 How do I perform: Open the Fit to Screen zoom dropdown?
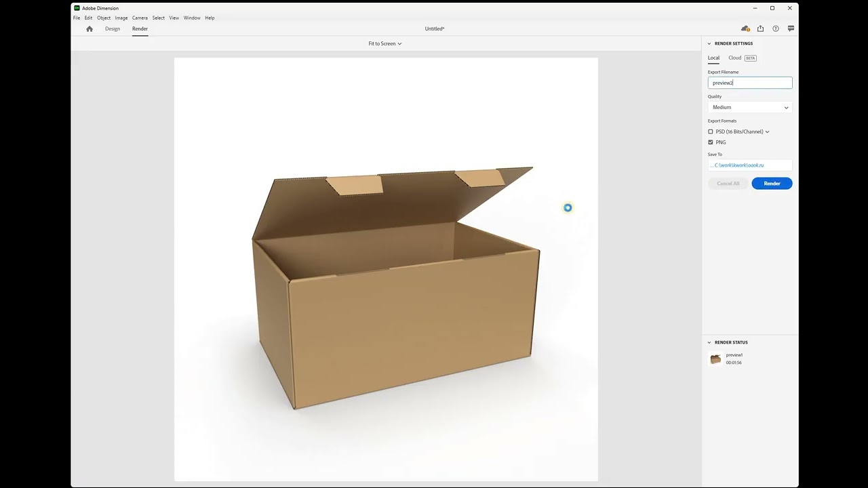coord(385,43)
